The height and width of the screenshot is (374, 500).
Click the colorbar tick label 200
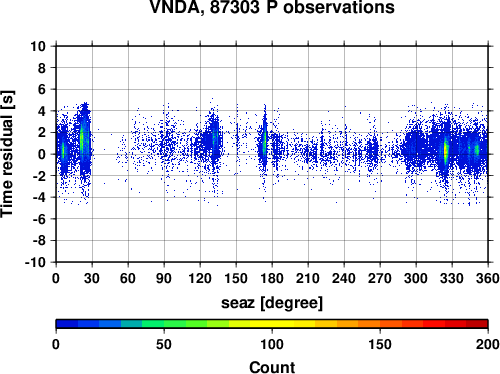pyautogui.click(x=488, y=344)
